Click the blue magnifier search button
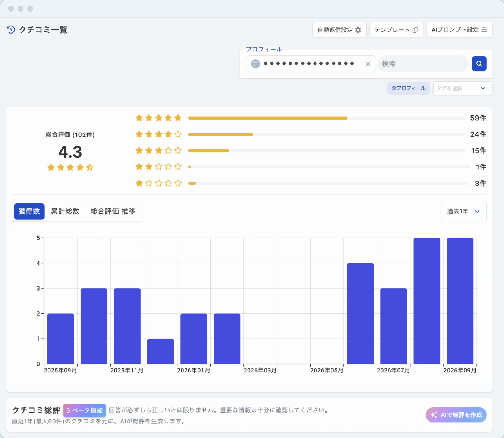The image size is (504, 438). click(479, 64)
